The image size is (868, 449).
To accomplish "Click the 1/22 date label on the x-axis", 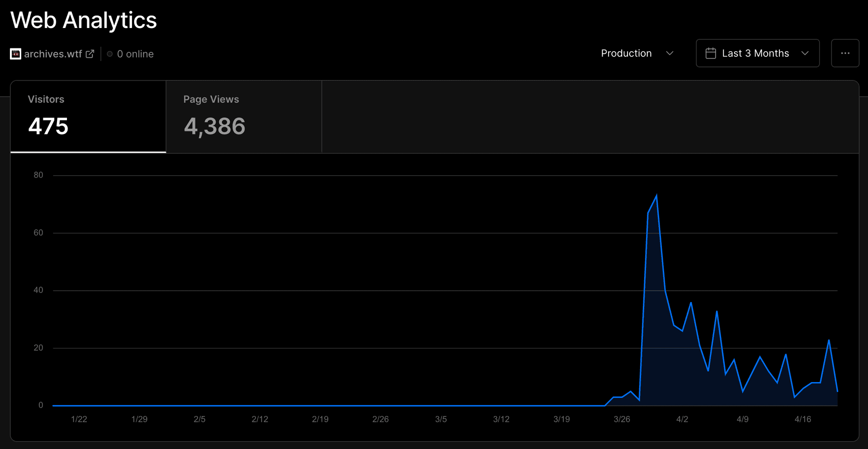I will click(79, 419).
